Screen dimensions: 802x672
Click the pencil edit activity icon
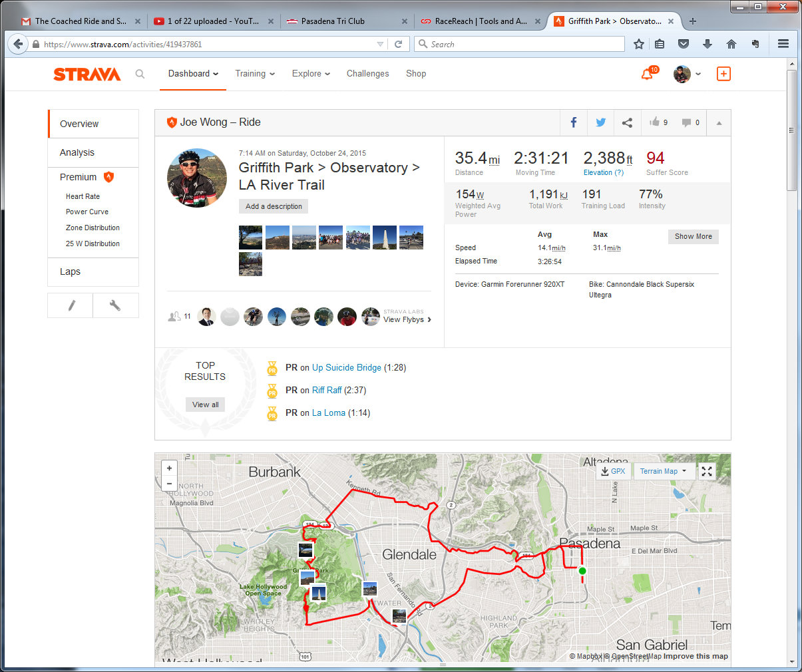coord(71,305)
